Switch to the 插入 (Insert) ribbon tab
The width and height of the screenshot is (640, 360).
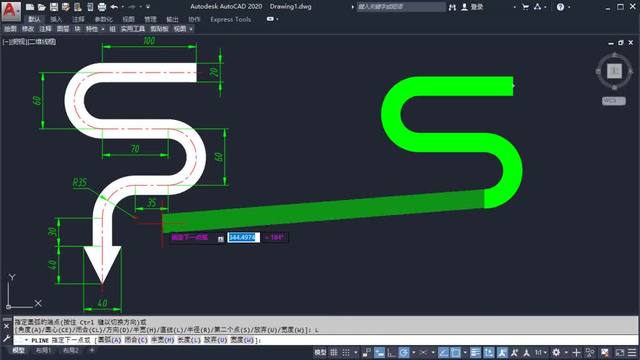pos(56,19)
